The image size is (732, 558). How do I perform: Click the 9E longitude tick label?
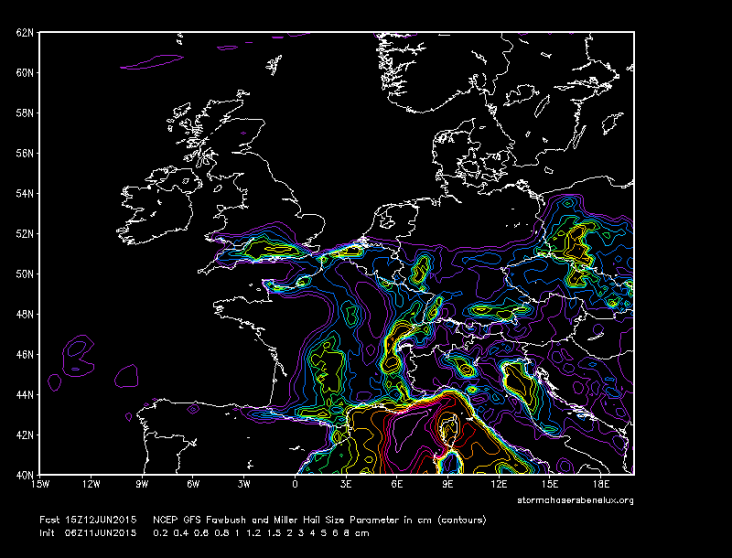click(448, 484)
